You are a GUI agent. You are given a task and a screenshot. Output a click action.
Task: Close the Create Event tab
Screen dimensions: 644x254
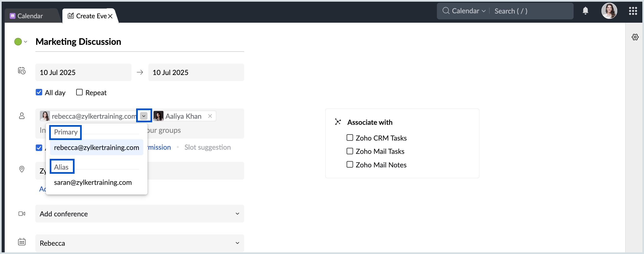coord(110,16)
